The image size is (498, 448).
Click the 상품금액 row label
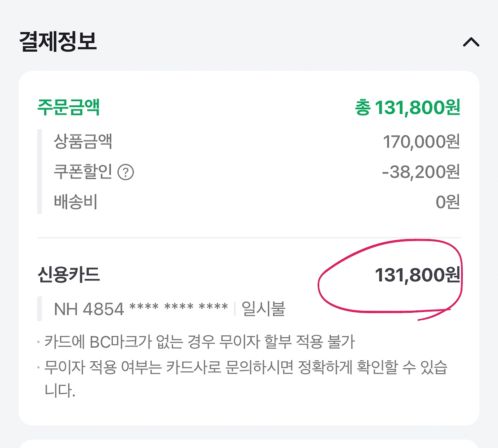[x=83, y=142]
